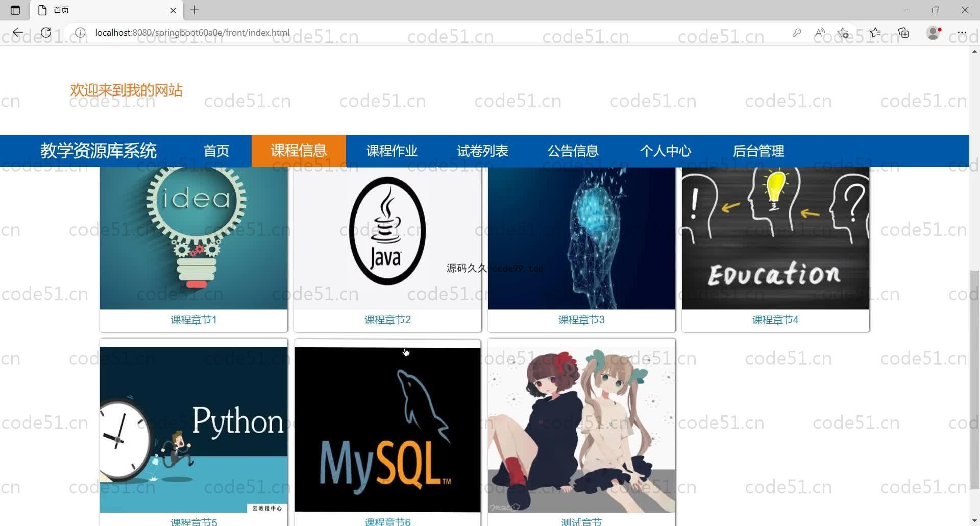The image size is (980, 526).
Task: Activate the Read aloud icon
Action: click(820, 33)
